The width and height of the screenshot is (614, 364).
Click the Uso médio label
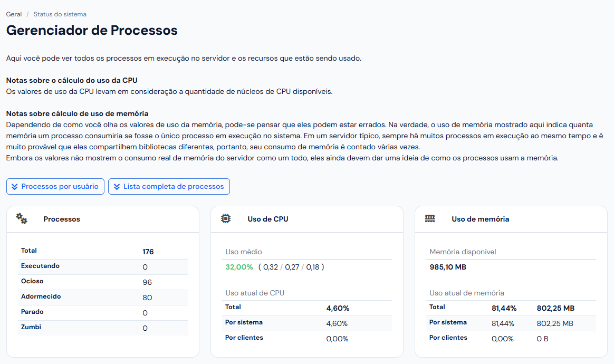click(x=244, y=252)
